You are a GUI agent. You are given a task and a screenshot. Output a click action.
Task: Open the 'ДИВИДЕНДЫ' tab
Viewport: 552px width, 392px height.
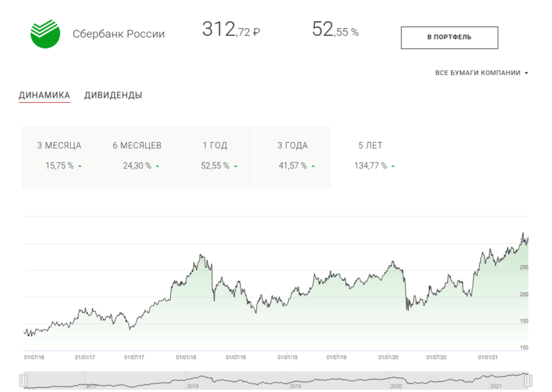(113, 95)
